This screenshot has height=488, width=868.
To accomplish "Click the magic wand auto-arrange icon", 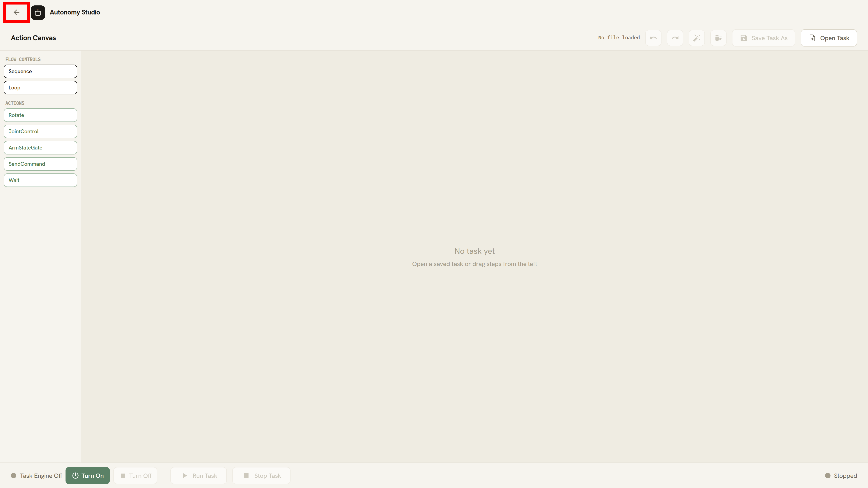I will [697, 38].
